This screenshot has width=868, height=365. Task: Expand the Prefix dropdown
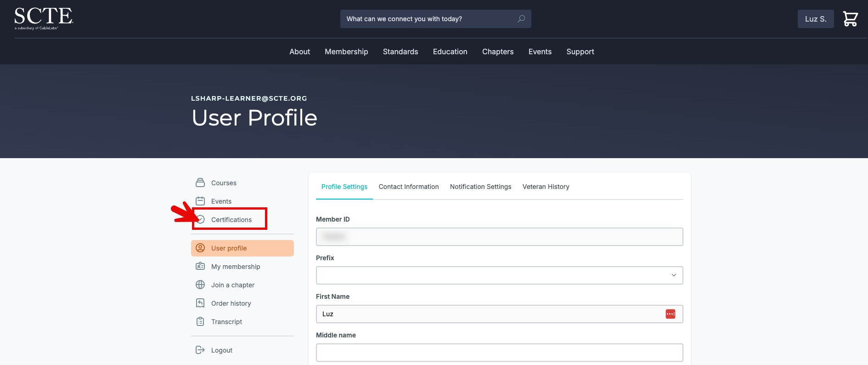499,275
